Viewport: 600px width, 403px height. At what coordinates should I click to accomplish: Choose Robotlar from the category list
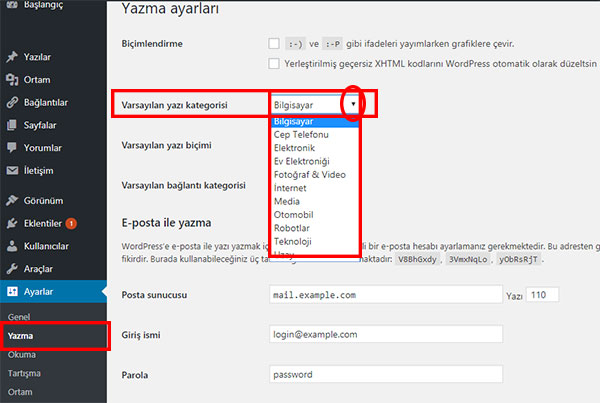coord(315,228)
